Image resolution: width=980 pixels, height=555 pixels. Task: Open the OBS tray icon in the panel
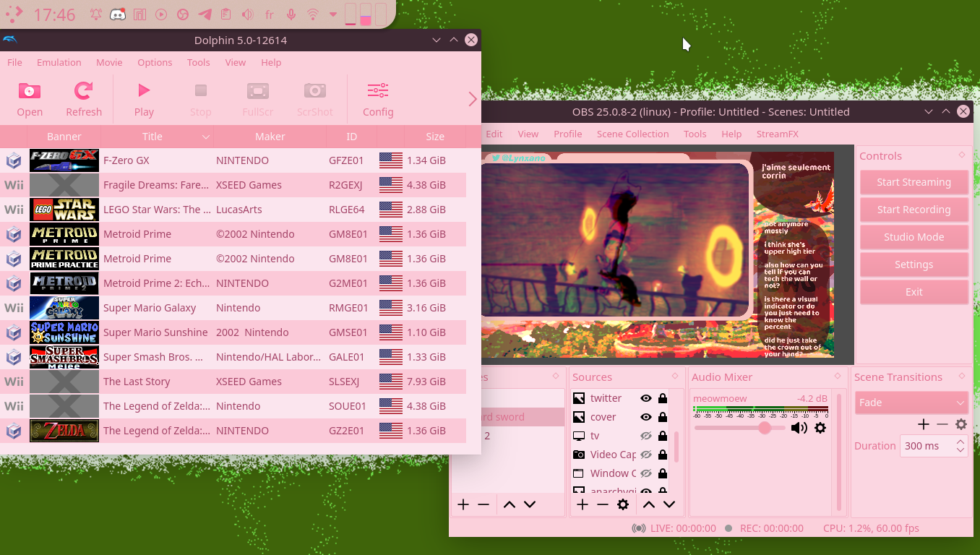click(x=183, y=14)
